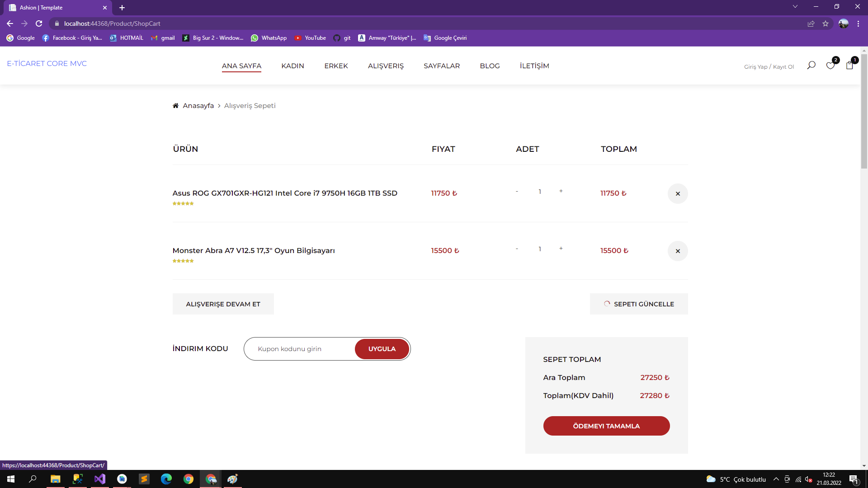Open the ALIŞVERİŞ menu
Image resolution: width=868 pixels, height=488 pixels.
(386, 66)
